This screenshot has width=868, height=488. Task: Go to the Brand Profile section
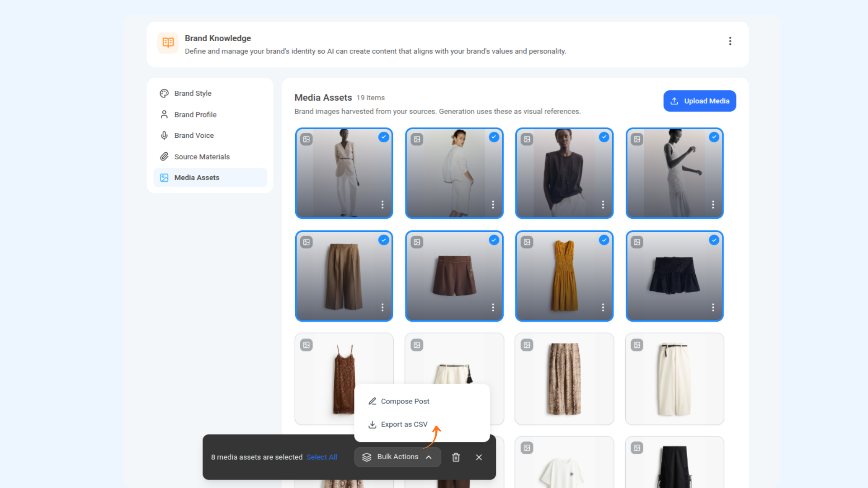click(x=210, y=114)
